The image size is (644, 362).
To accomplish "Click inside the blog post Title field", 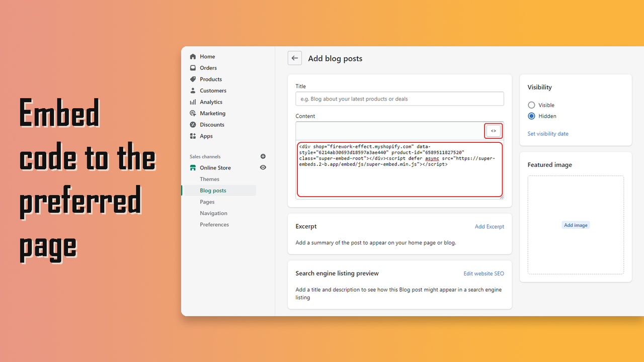I will click(399, 99).
